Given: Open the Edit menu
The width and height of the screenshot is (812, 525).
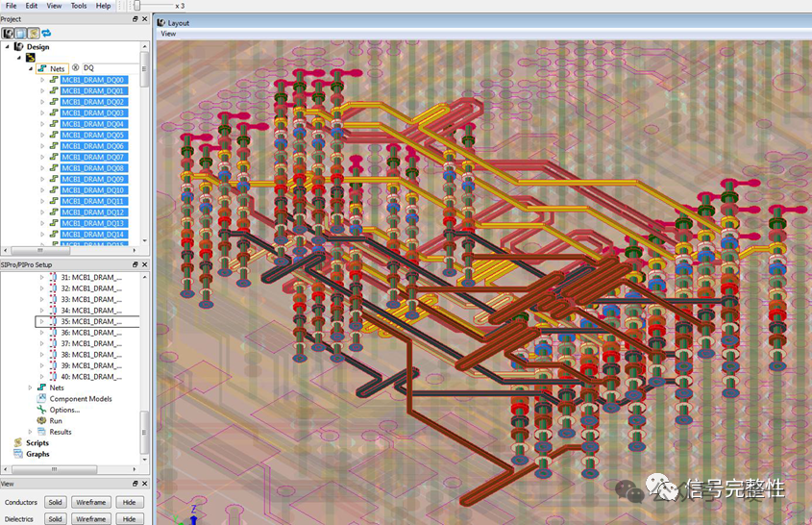Looking at the screenshot, I should tap(32, 6).
